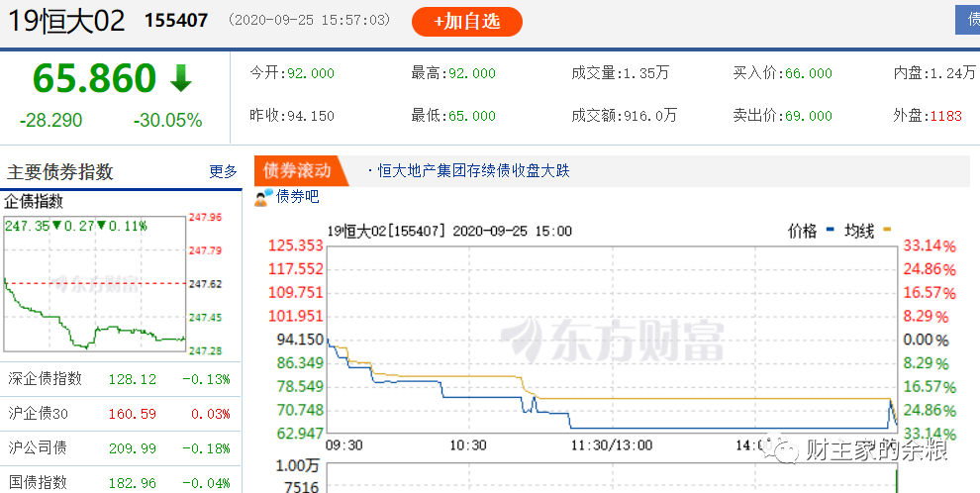Select the 国债指数 index row
The height and width of the screenshot is (493, 980).
click(x=120, y=482)
